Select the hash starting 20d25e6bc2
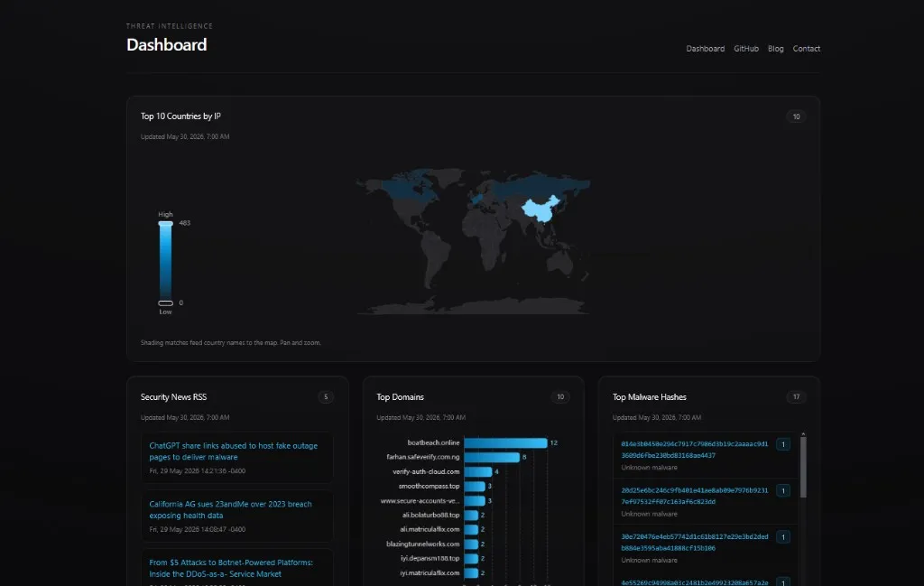924x586 pixels. click(694, 496)
